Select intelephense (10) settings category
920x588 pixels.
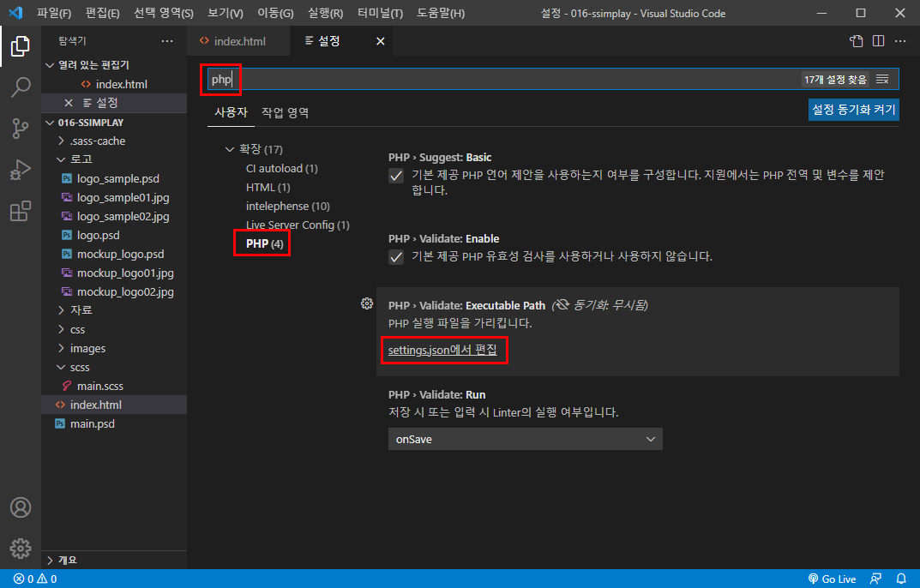(x=287, y=206)
